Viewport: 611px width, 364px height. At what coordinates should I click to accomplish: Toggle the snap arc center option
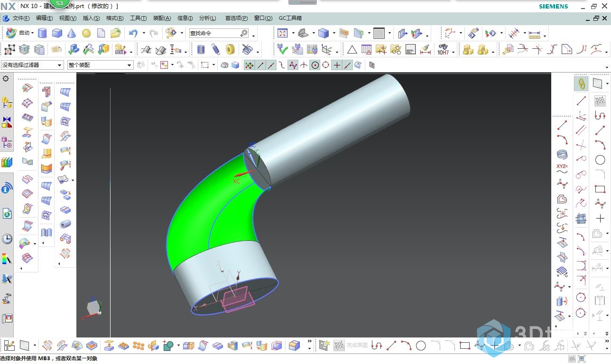click(315, 65)
